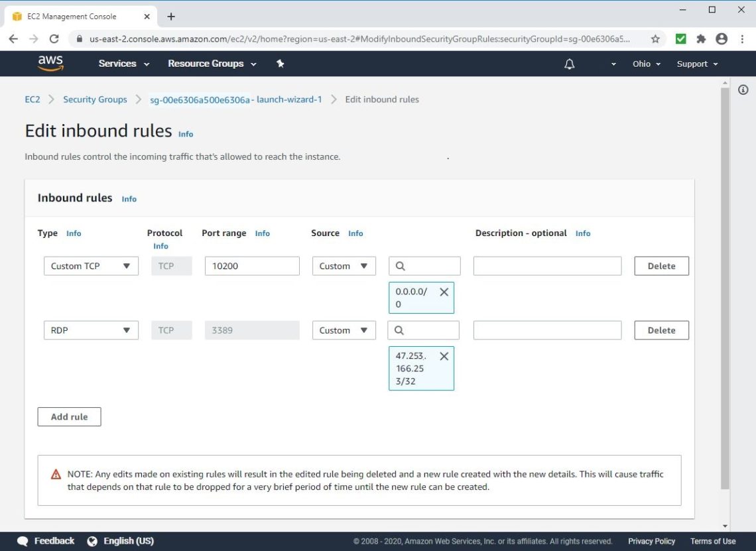The width and height of the screenshot is (756, 551).
Task: Click the EC2 breadcrumb link
Action: tap(32, 99)
